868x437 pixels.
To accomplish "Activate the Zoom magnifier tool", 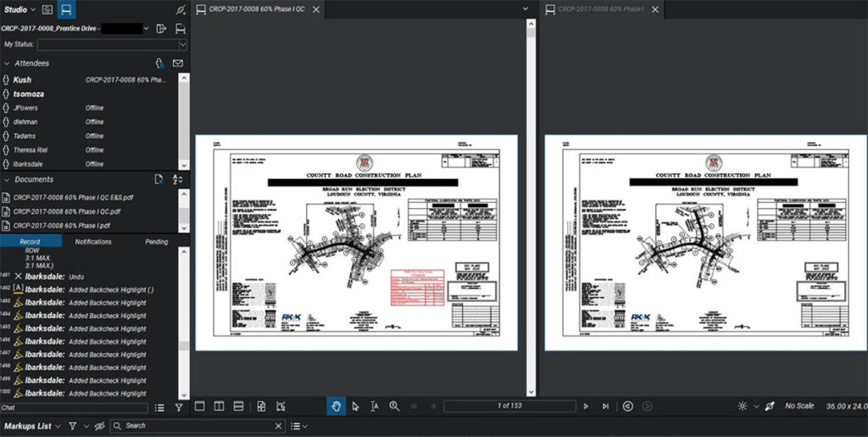I will click(x=394, y=406).
